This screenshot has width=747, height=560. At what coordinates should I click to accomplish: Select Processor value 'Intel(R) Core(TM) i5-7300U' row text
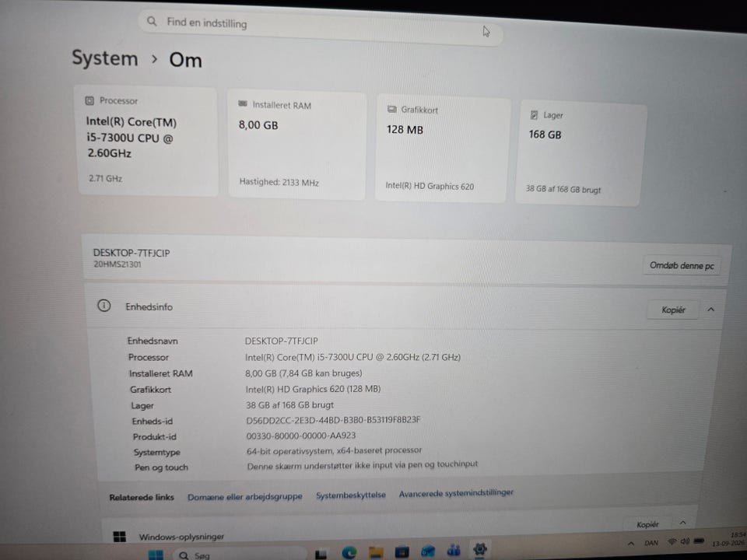pyautogui.click(x=352, y=357)
